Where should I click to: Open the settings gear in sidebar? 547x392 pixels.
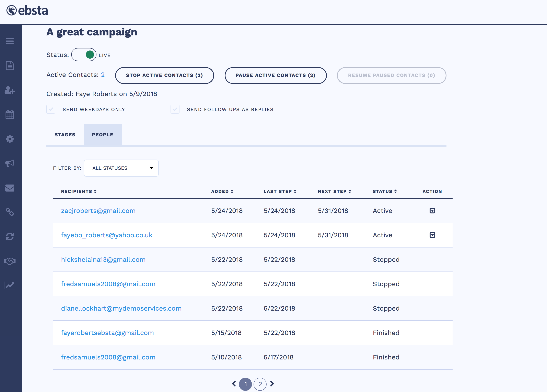click(10, 139)
